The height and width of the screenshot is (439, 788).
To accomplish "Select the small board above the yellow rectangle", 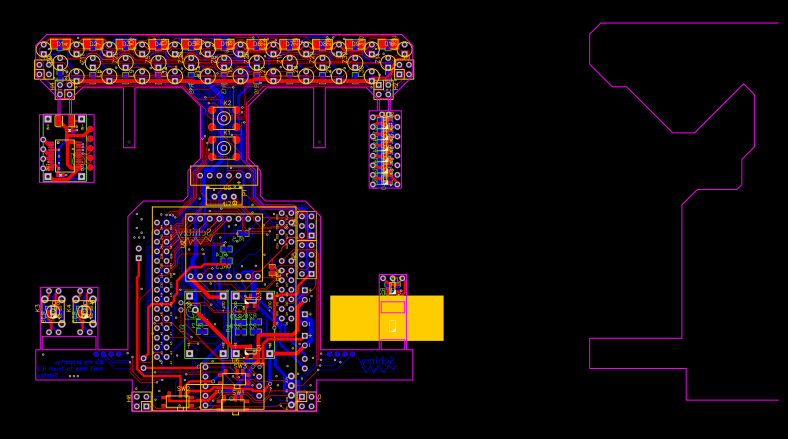I will pyautogui.click(x=392, y=285).
